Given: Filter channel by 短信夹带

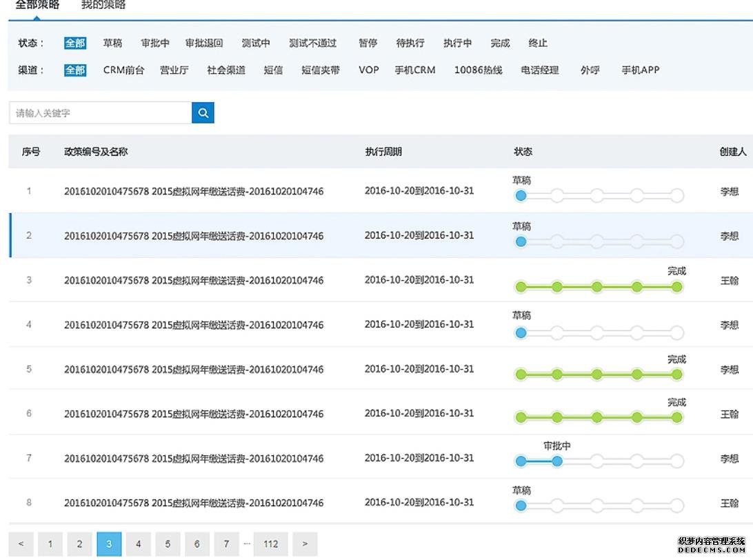Looking at the screenshot, I should (x=321, y=70).
